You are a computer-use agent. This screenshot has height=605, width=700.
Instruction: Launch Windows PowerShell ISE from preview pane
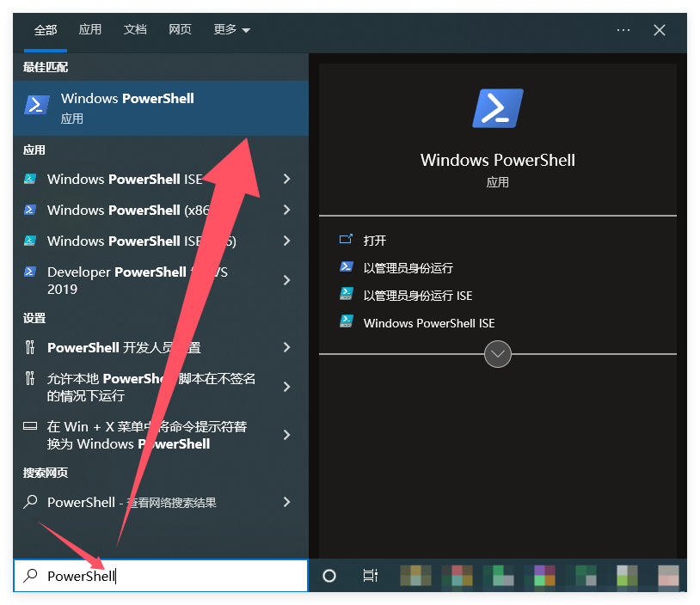428,323
